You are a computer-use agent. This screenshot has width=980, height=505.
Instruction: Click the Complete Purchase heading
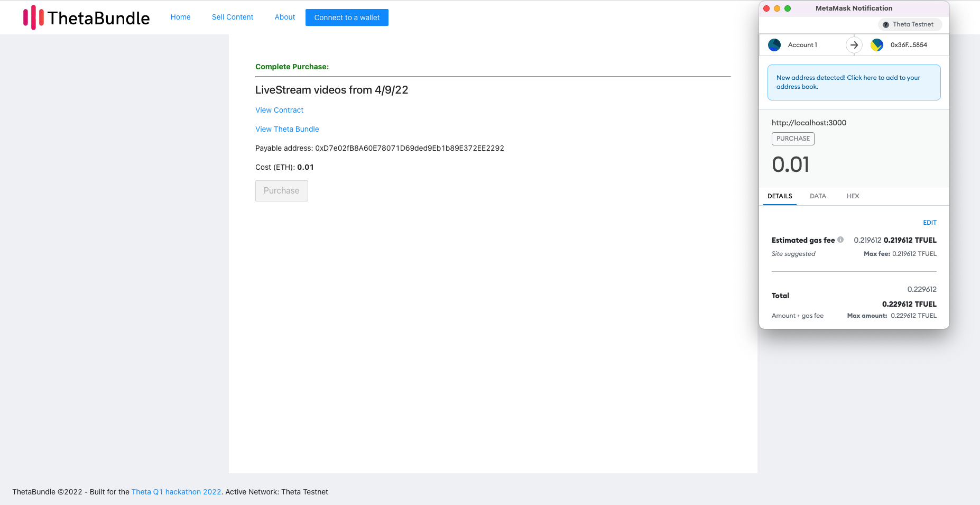point(292,67)
